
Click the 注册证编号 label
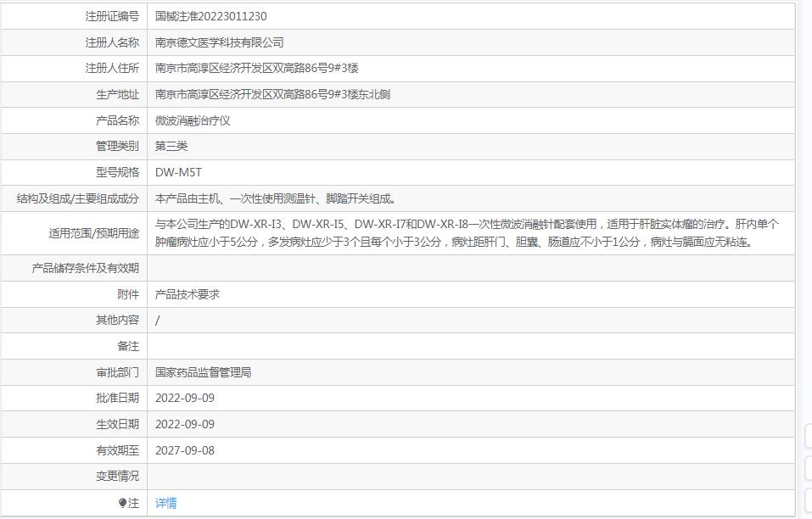112,17
